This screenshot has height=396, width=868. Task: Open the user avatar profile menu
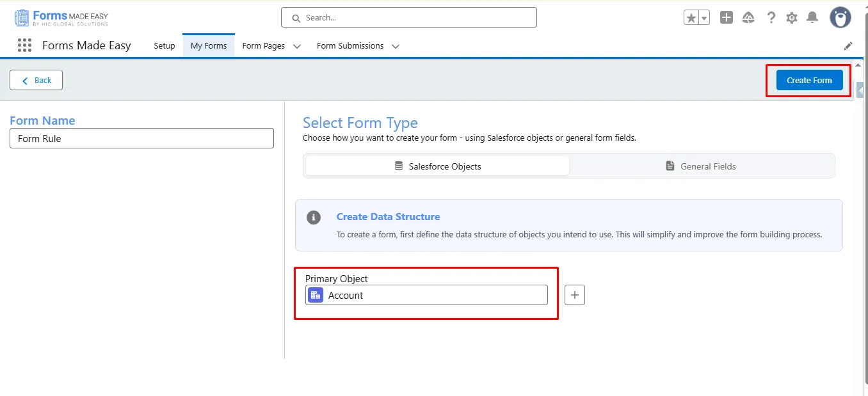(x=840, y=18)
